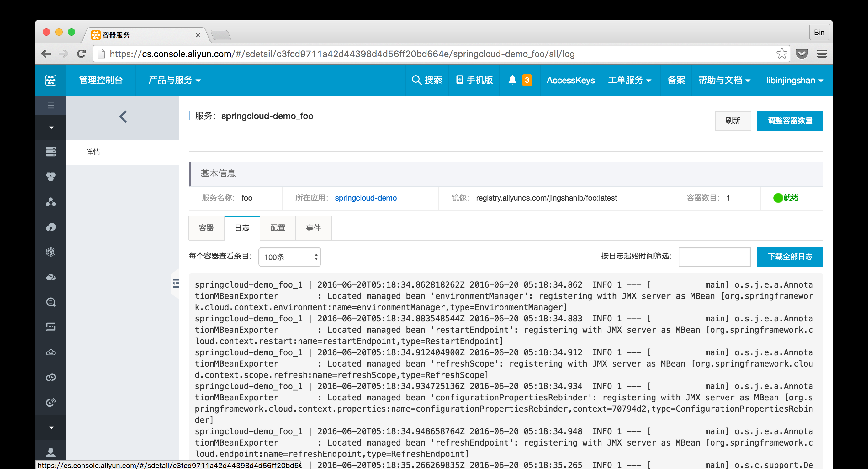Open a new browser tab

click(x=221, y=35)
